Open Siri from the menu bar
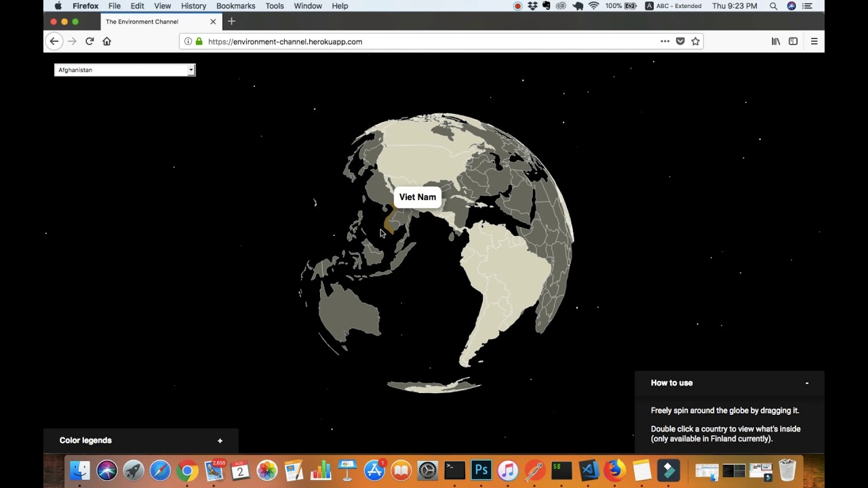 (x=791, y=6)
